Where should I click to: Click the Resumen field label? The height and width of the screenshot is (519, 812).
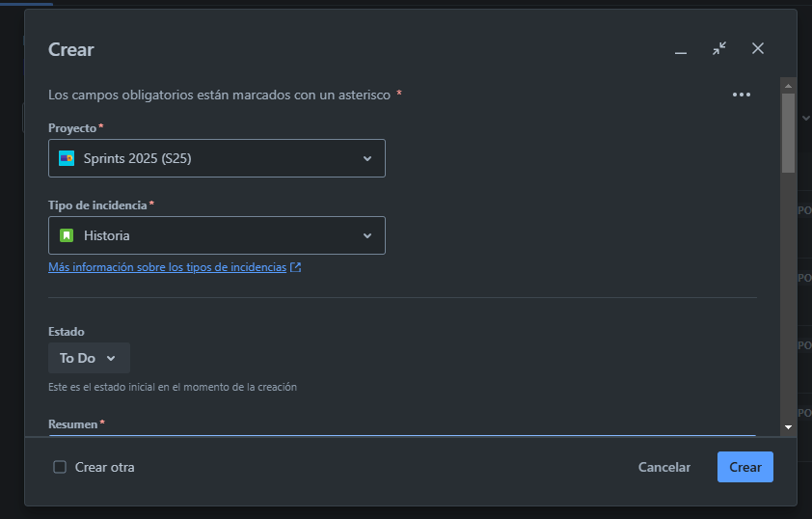coord(72,424)
